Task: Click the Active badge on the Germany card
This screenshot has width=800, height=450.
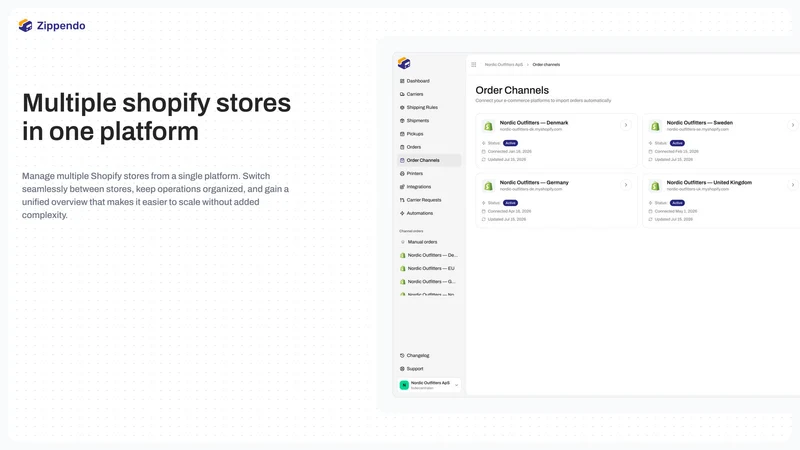Action: pos(510,203)
